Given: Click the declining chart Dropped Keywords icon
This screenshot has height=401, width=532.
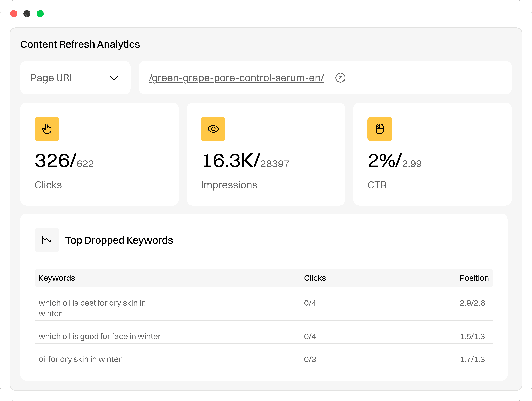Looking at the screenshot, I should (x=47, y=240).
